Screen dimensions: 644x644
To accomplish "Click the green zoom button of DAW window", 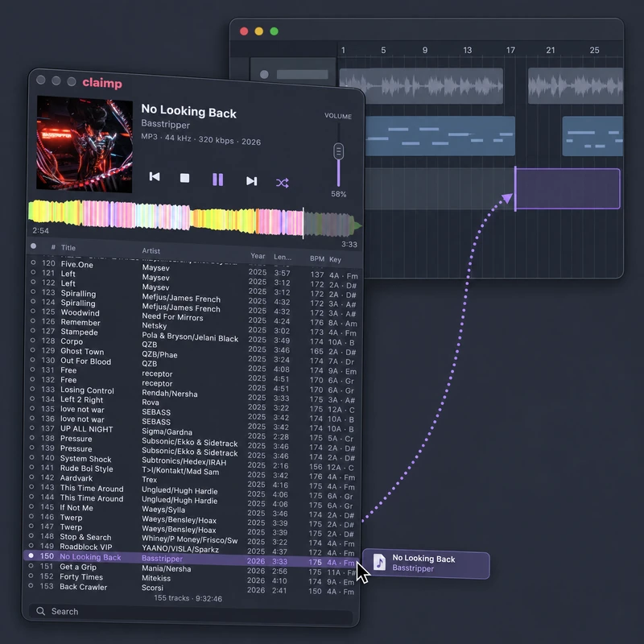I will [274, 31].
